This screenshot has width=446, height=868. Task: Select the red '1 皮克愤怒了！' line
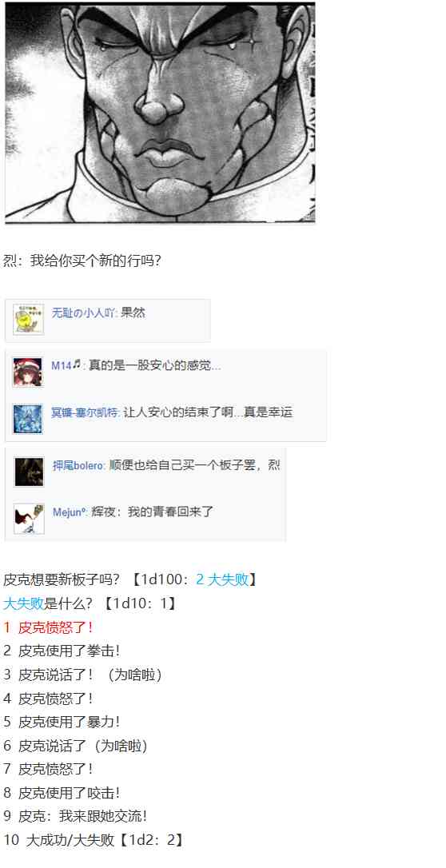coord(48,627)
